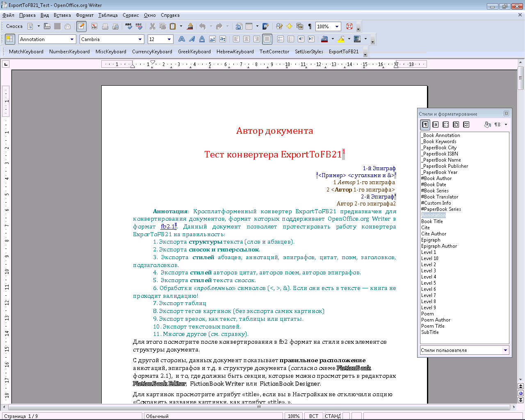Screen dimensions: 525x420
Task: Expand the Стили пользователя filter dropdown
Action: 505,350
